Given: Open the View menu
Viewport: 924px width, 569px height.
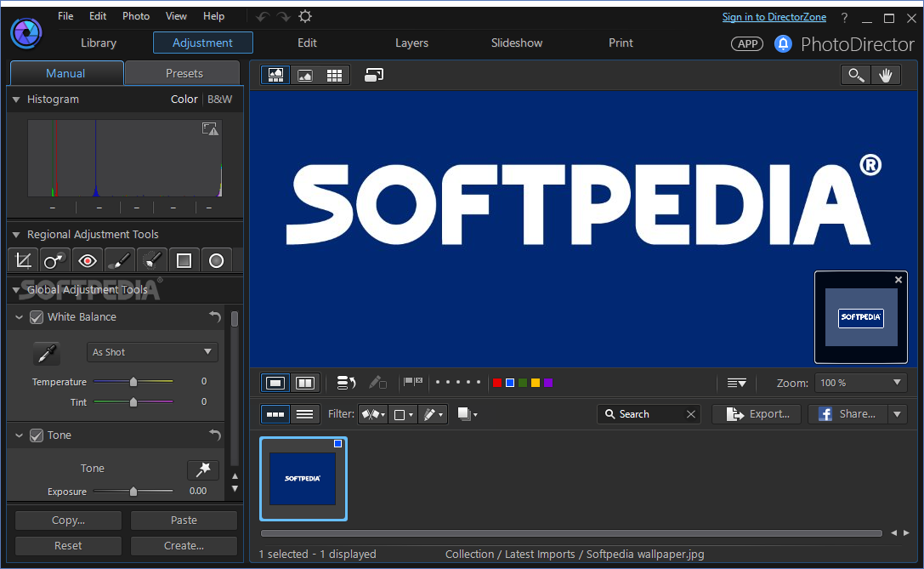Looking at the screenshot, I should [x=176, y=16].
